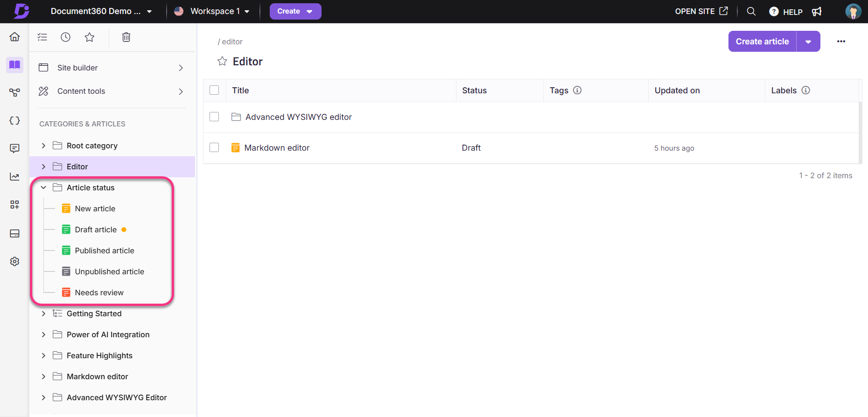Click the Starred icon in sidebar toolbar
868x417 pixels.
pos(90,37)
